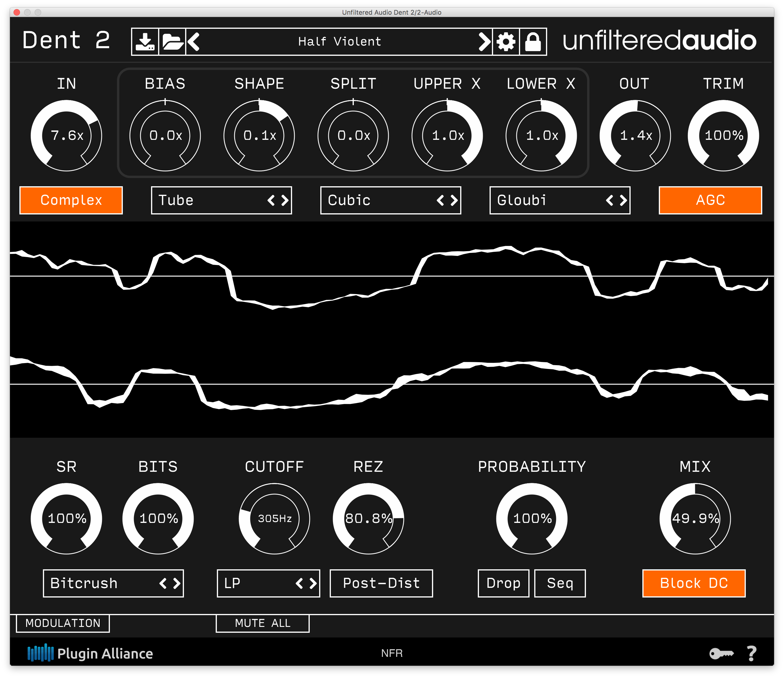Open the MODULATION tab
This screenshot has width=784, height=678.
pyautogui.click(x=63, y=623)
